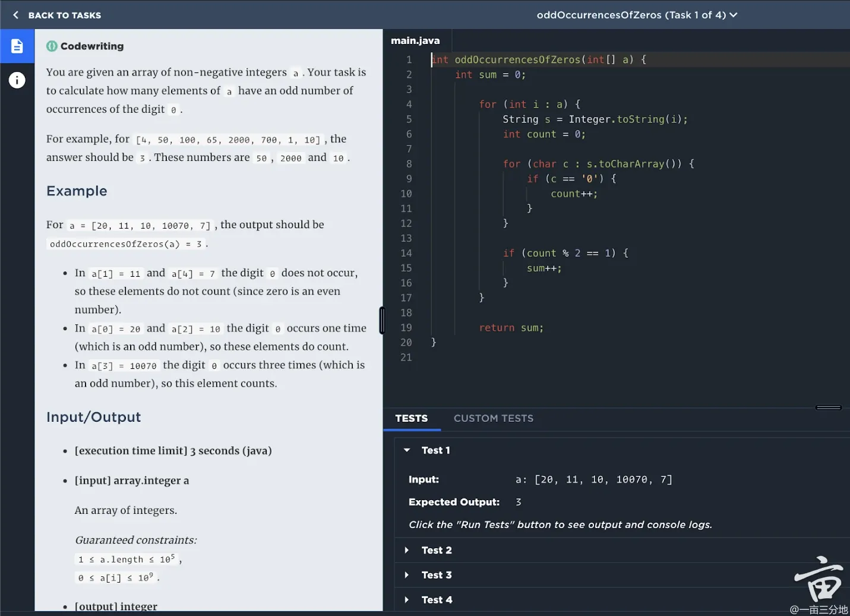This screenshot has height=616, width=850.
Task: Click the '[input] array.integer a' text
Action: tap(132, 481)
